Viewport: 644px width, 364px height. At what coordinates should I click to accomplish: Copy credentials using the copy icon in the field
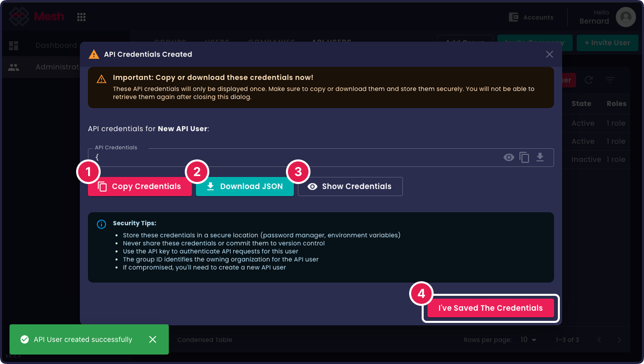524,157
